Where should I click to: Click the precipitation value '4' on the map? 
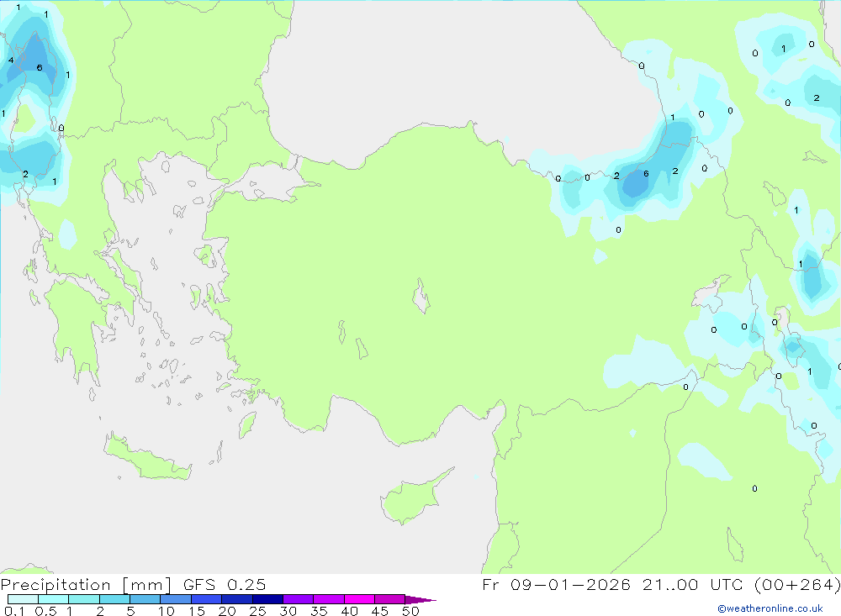(11, 60)
